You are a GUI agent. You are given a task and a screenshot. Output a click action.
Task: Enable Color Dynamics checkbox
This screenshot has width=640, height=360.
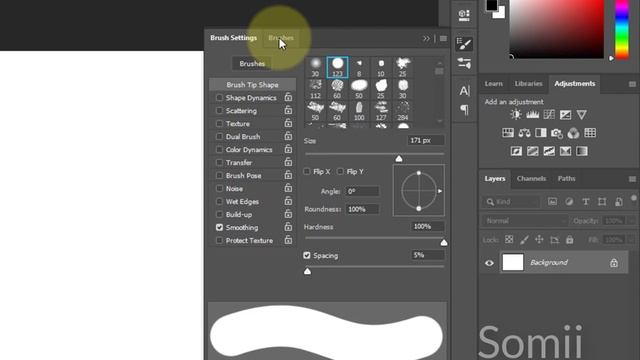(x=219, y=149)
